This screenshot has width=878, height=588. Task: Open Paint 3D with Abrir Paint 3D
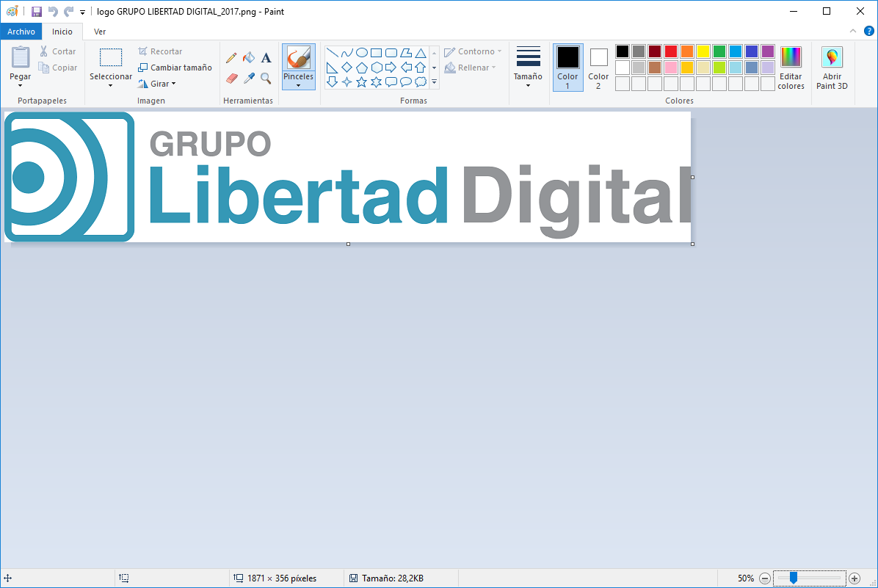pos(832,68)
